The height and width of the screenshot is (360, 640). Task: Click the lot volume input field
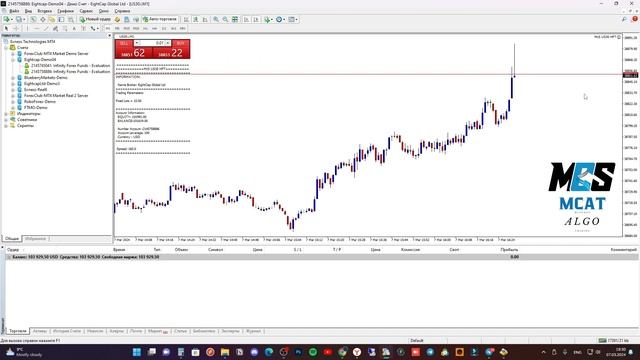coord(153,43)
